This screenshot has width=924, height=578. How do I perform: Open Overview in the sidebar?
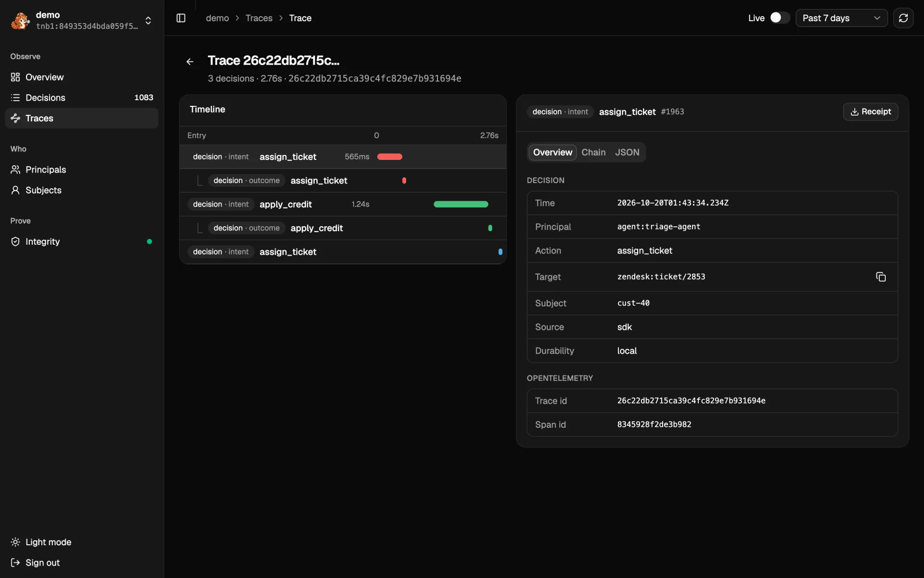[x=82, y=77]
